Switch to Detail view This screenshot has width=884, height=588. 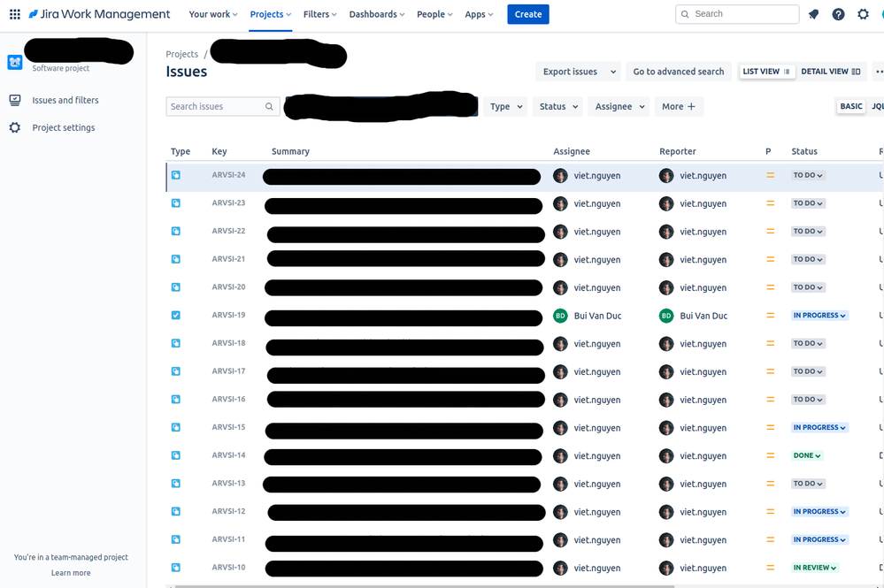tap(830, 72)
